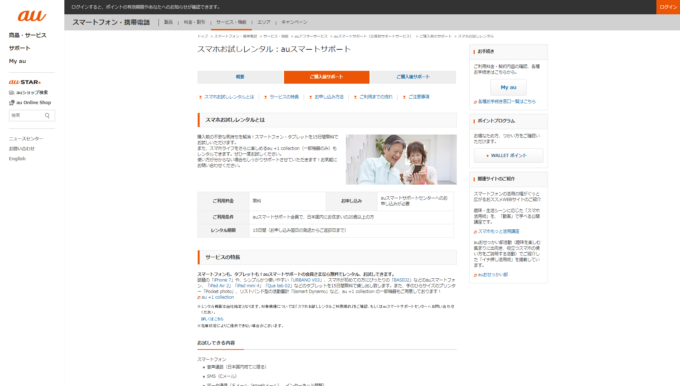
Task: Click ニュースセンター in the sidebar
Action: [x=26, y=139]
